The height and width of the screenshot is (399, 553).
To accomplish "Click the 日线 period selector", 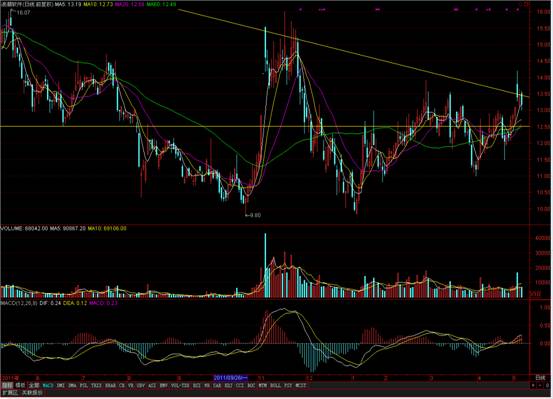I will 540,377.
